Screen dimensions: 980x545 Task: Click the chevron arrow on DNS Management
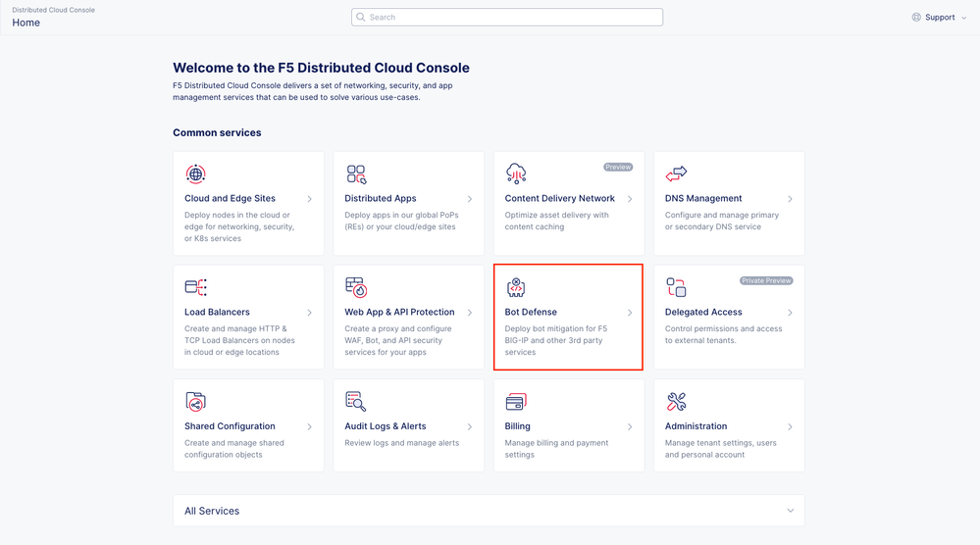point(790,199)
